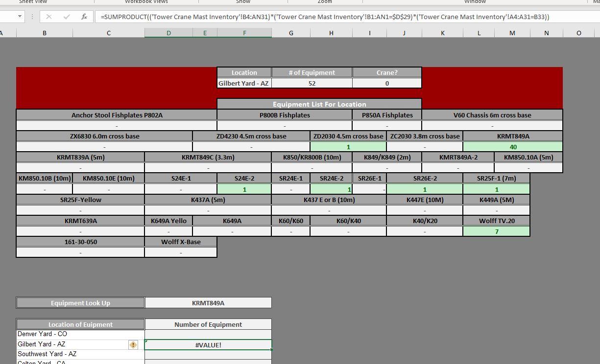Image resolution: width=600 pixels, height=364 pixels.
Task: Select the Gilbert Yard - AZ location cell
Action: coord(244,83)
